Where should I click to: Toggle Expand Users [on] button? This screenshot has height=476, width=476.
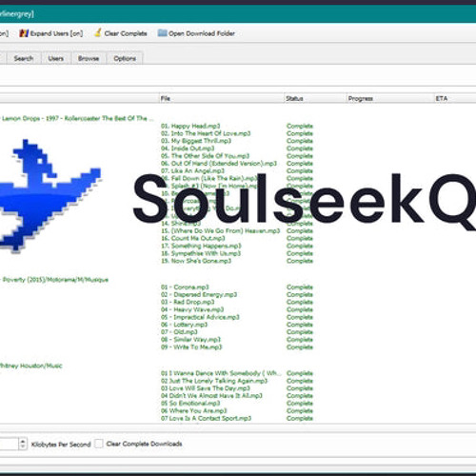pyautogui.click(x=51, y=33)
